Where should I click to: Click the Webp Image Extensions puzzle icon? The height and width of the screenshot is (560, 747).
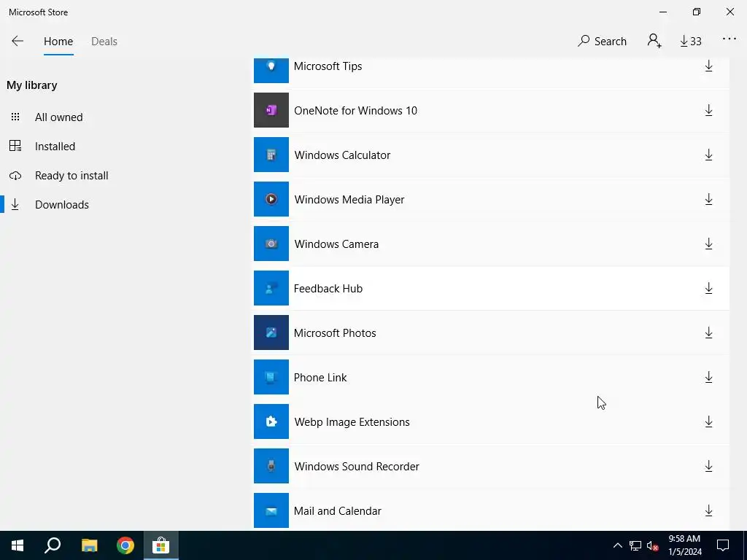click(271, 421)
